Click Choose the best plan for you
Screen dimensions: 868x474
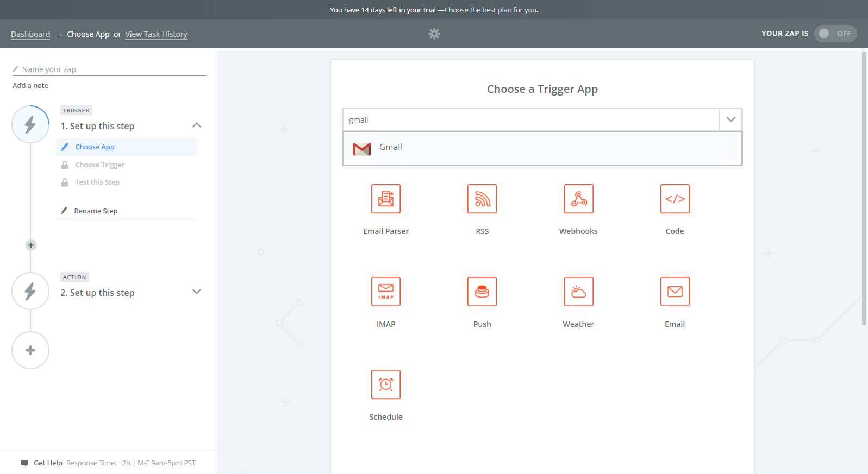click(x=491, y=10)
